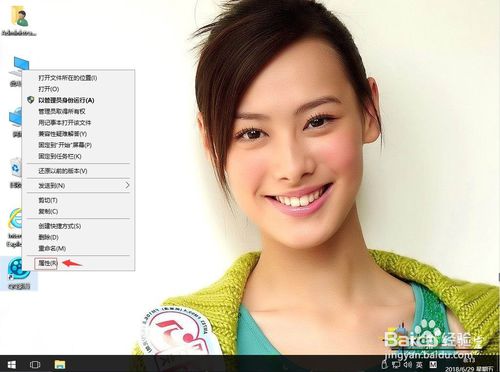500x372 pixels.
Task: Select the film reel video player shortcut
Action: (x=19, y=274)
